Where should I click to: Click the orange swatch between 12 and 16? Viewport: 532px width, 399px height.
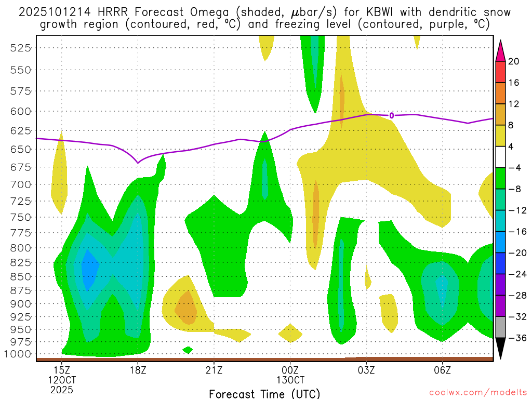point(500,93)
